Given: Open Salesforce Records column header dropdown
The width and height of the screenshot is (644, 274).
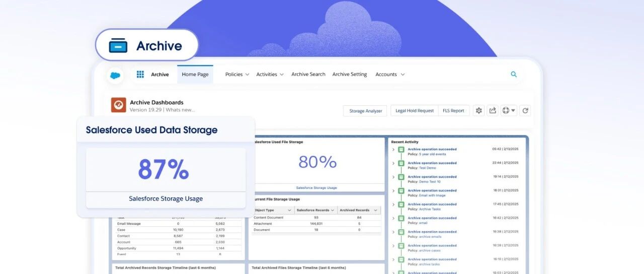Looking at the screenshot, I should 333,210.
